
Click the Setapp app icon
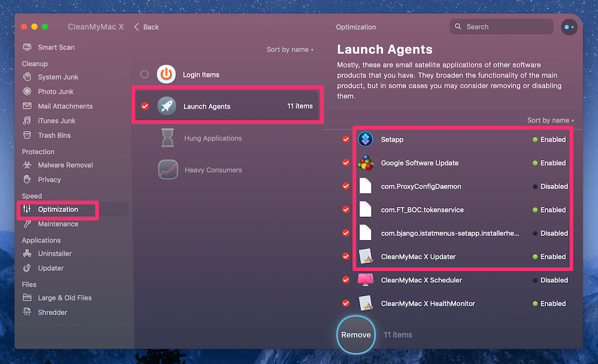tap(365, 139)
